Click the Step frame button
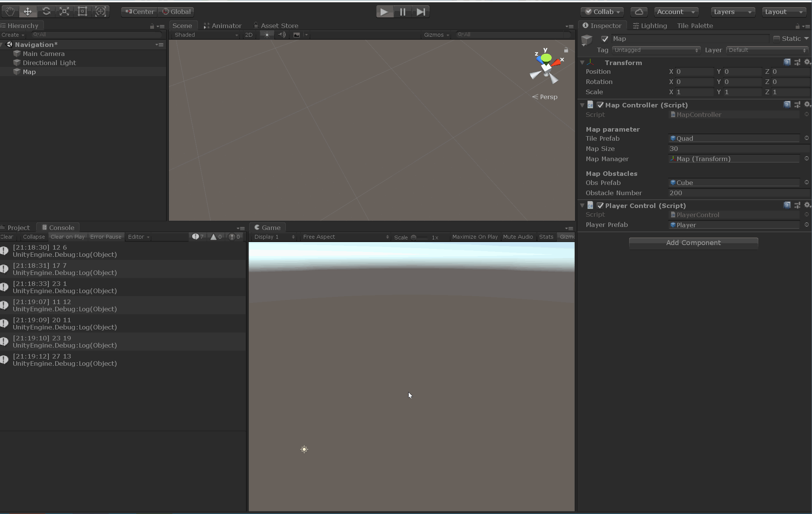This screenshot has height=514, width=812. pos(420,12)
